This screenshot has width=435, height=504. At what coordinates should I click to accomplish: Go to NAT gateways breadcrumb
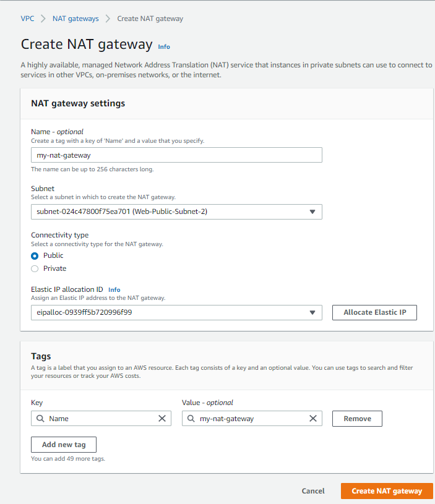[75, 19]
